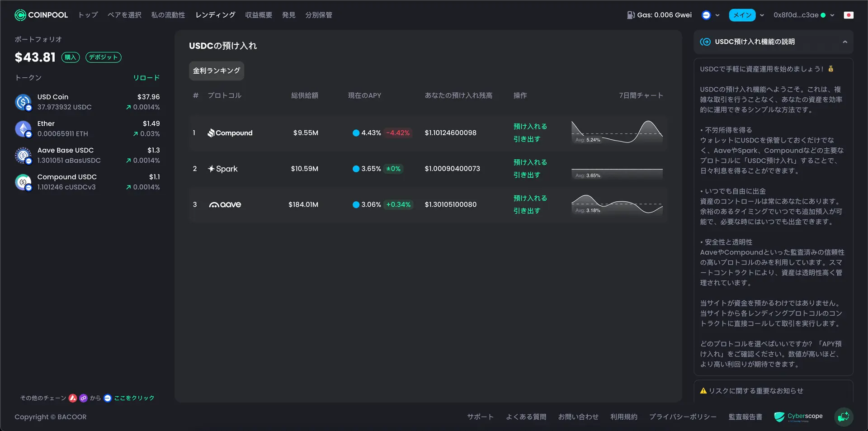This screenshot has height=431, width=868.
Task: Click the Compound USDC token icon
Action: (x=23, y=182)
